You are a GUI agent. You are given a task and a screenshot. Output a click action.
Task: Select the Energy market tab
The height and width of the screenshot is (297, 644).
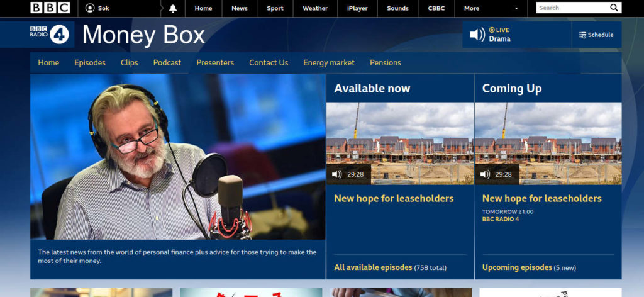pyautogui.click(x=328, y=63)
